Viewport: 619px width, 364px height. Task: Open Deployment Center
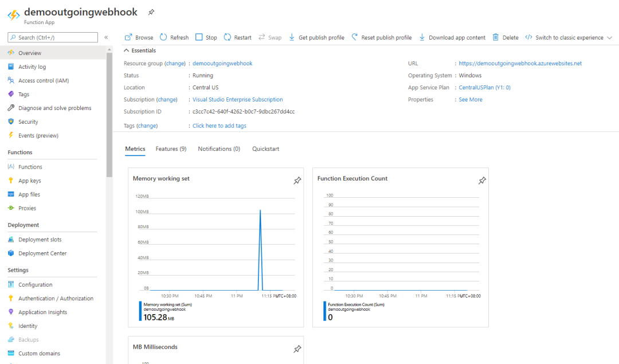pyautogui.click(x=53, y=253)
